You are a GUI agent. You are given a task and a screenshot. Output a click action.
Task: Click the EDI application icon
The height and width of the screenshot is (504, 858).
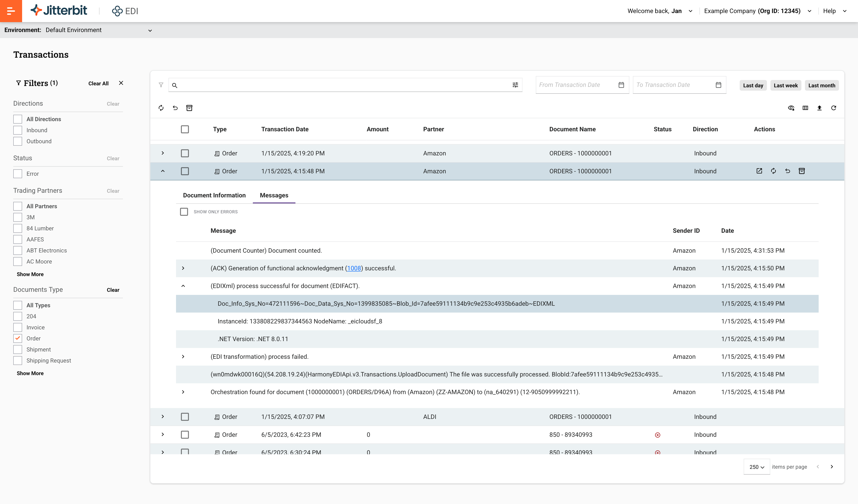(117, 11)
